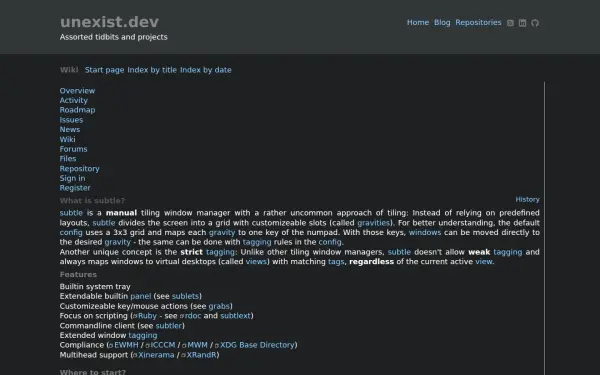Follow the windows link
This screenshot has width=600, height=375.
(425, 232)
